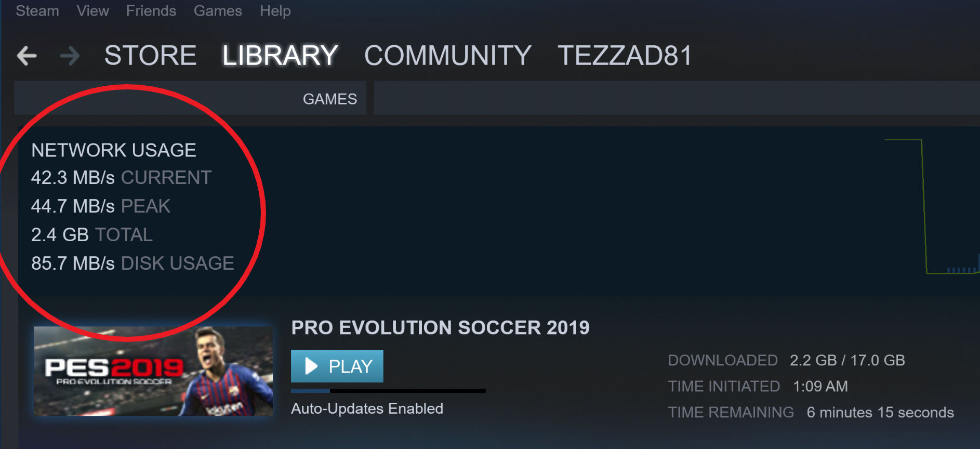Open the View menu
This screenshot has height=449, width=980.
pyautogui.click(x=93, y=11)
